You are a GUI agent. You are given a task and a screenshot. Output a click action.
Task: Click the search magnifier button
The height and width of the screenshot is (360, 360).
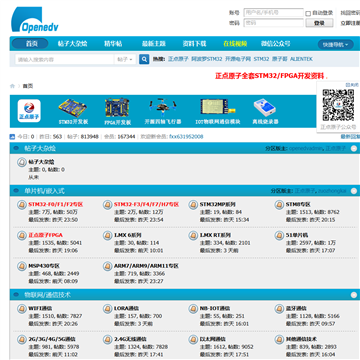pyautogui.click(x=144, y=59)
